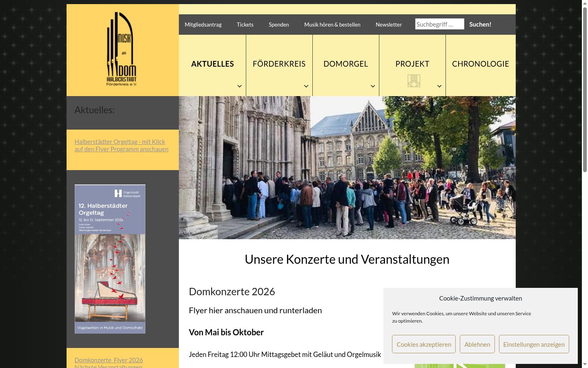Click the cathedral crowd header photo
Viewport: 588px width, 368px height.
click(347, 168)
